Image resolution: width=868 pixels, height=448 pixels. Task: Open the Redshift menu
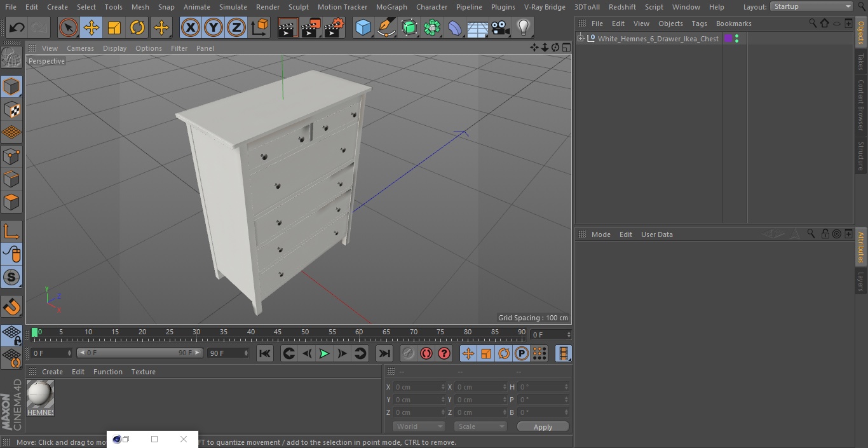622,7
